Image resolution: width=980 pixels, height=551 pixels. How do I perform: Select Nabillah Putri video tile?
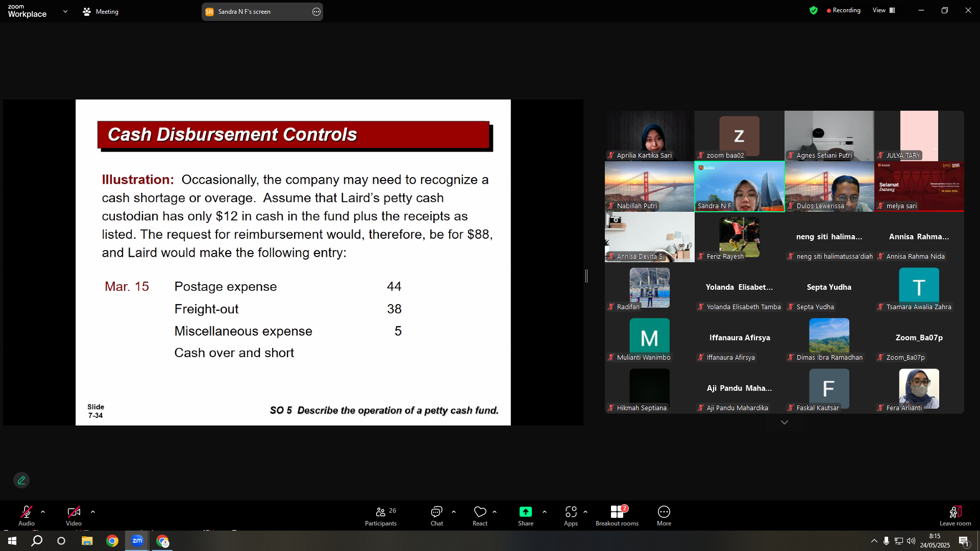649,186
